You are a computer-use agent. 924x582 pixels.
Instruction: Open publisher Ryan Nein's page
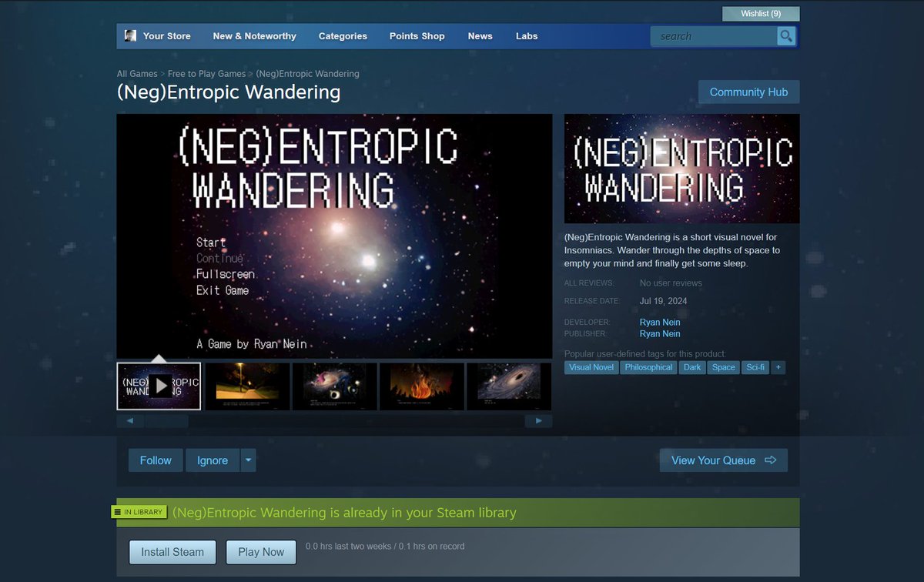coord(660,333)
